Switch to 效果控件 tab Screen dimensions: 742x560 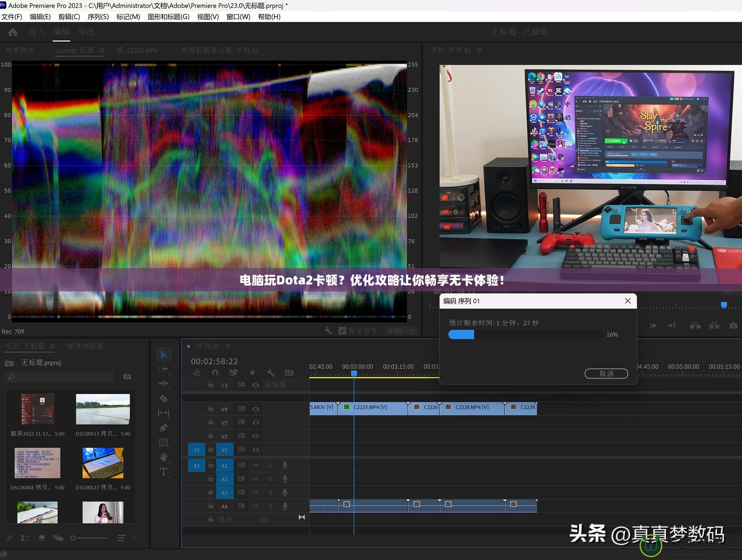click(20, 50)
